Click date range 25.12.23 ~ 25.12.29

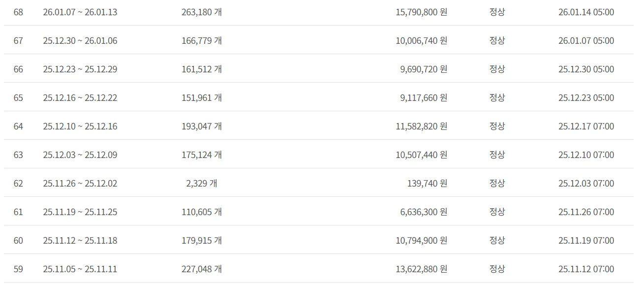(x=80, y=69)
